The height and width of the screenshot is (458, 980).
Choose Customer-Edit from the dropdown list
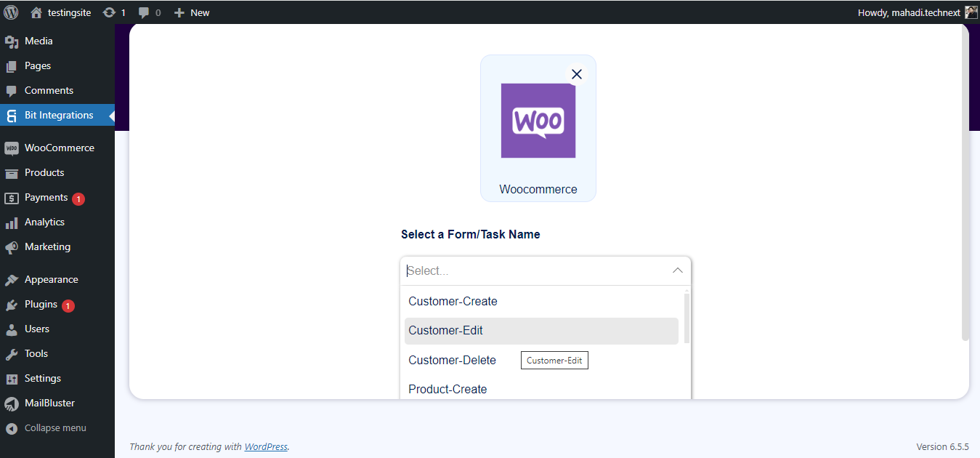click(541, 330)
